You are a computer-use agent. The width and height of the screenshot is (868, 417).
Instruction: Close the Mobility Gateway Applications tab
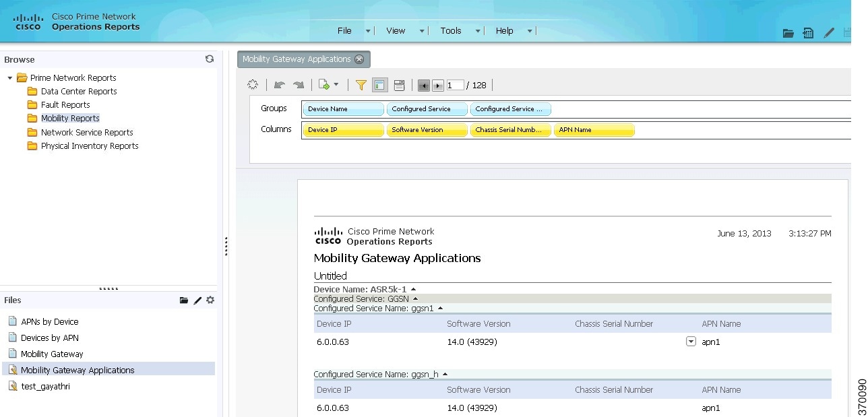tap(359, 59)
